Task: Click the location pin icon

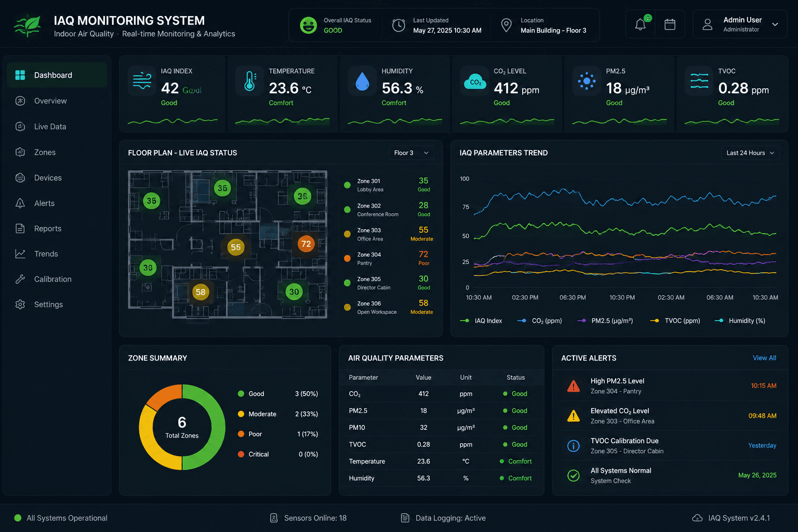Action: point(506,25)
